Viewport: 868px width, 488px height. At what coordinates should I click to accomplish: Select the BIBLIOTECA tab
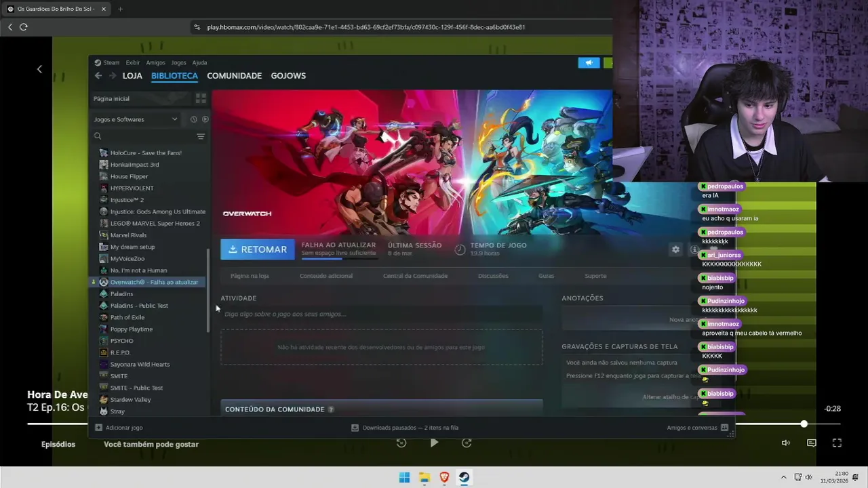tap(174, 76)
